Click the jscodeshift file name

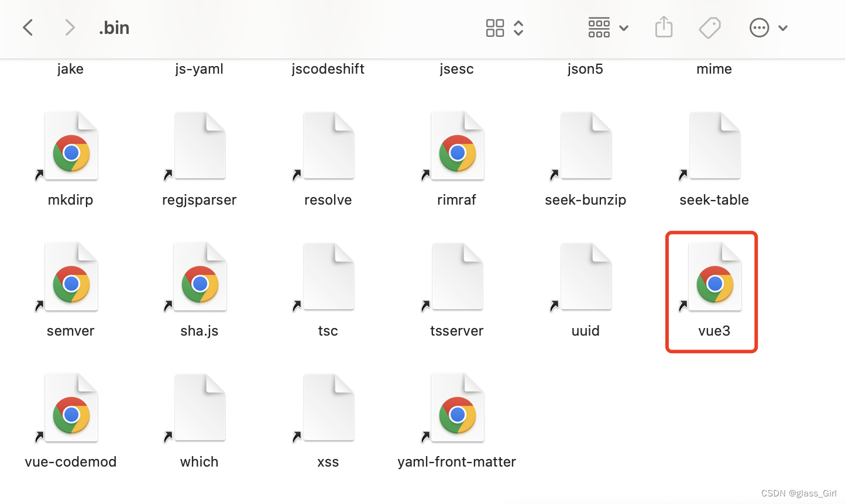(x=328, y=69)
